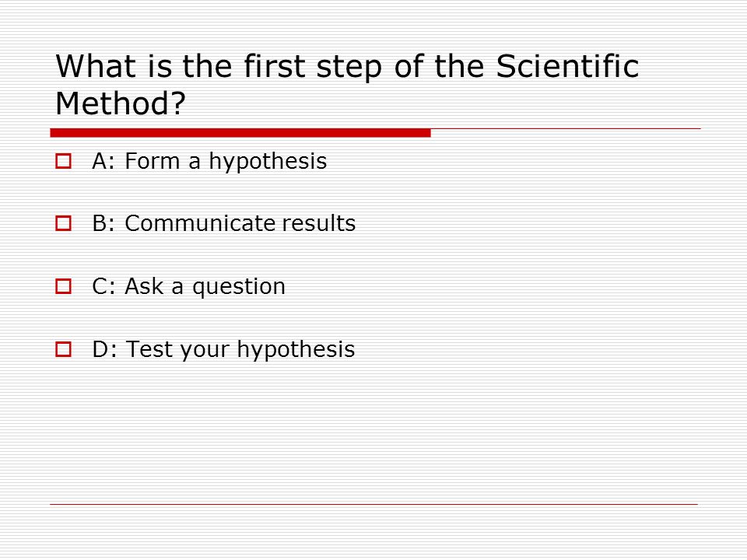747x560 pixels.
Task: Click the thick red bar under the title
Action: click(240, 133)
